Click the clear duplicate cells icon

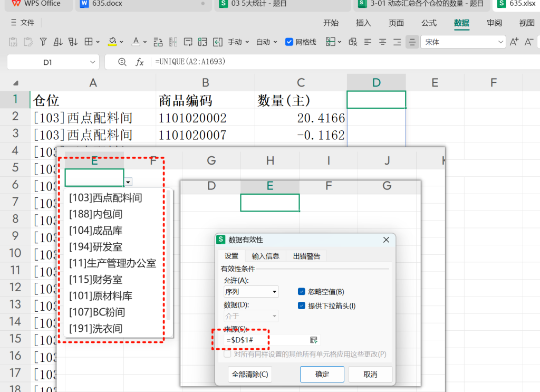click(353, 42)
